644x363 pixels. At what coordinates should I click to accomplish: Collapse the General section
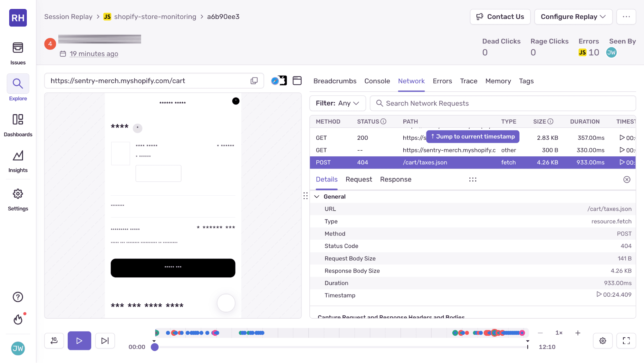coord(317,196)
